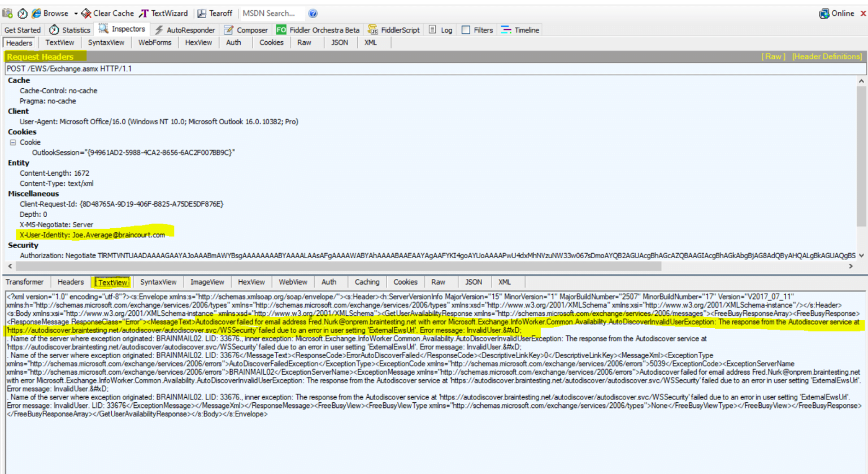Select the response Caching tab
This screenshot has width=868, height=474.
pyautogui.click(x=367, y=282)
